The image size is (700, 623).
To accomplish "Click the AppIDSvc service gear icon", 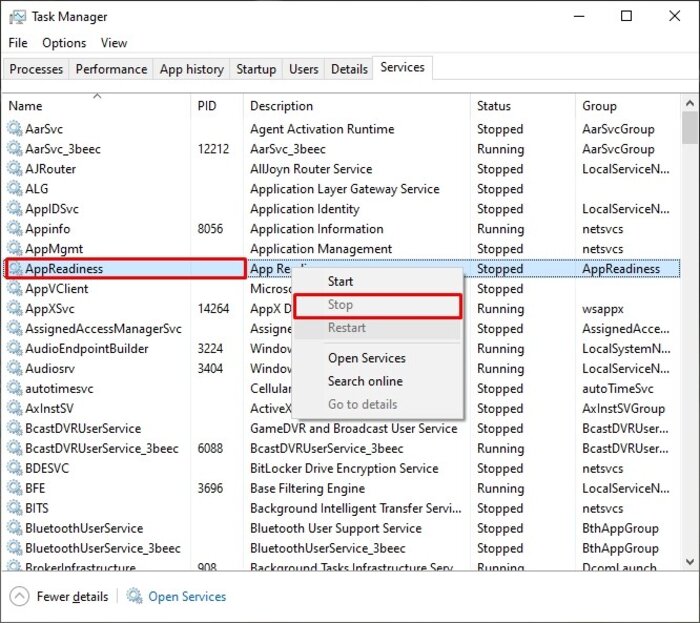I will point(15,208).
